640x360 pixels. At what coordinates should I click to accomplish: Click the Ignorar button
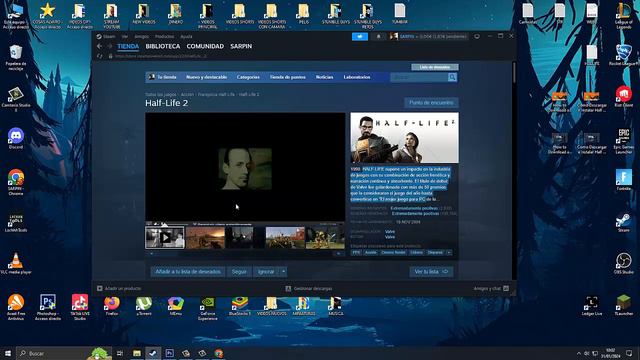point(266,272)
